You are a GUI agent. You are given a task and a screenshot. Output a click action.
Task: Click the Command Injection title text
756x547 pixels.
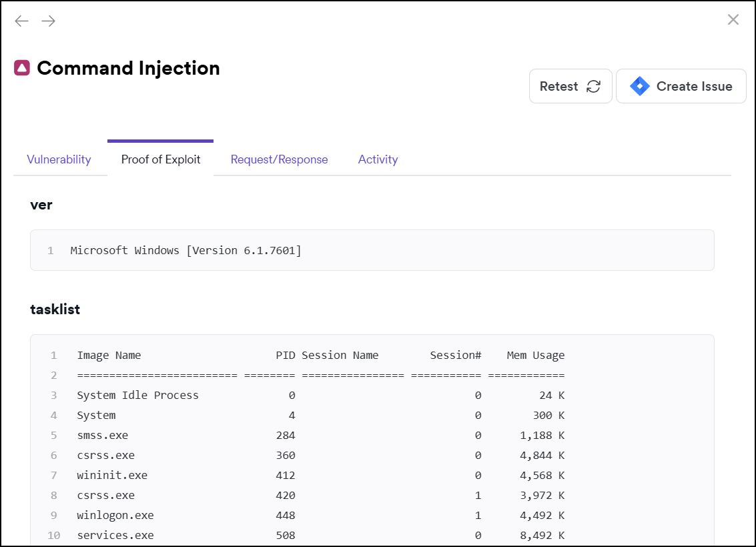[x=128, y=68]
